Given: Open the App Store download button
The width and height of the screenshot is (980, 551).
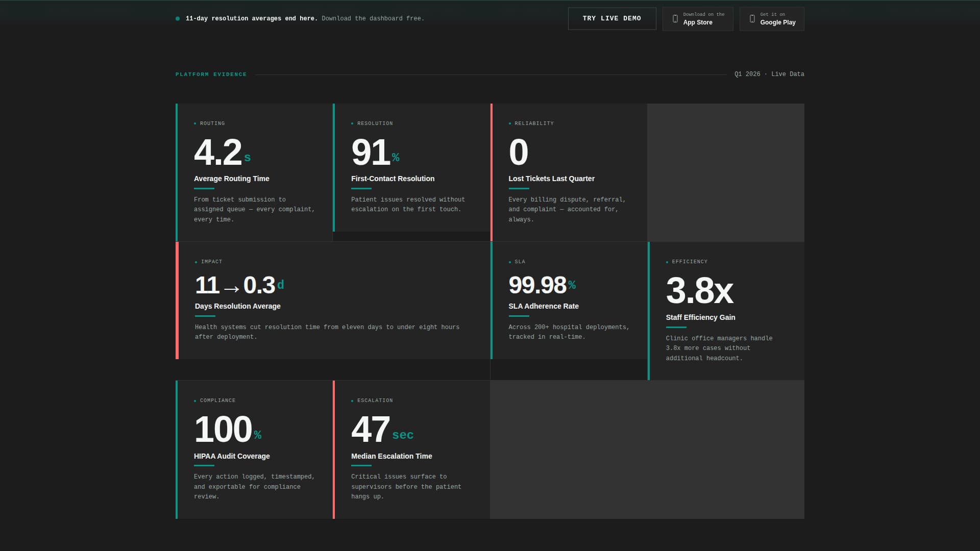Looking at the screenshot, I should 698,19.
